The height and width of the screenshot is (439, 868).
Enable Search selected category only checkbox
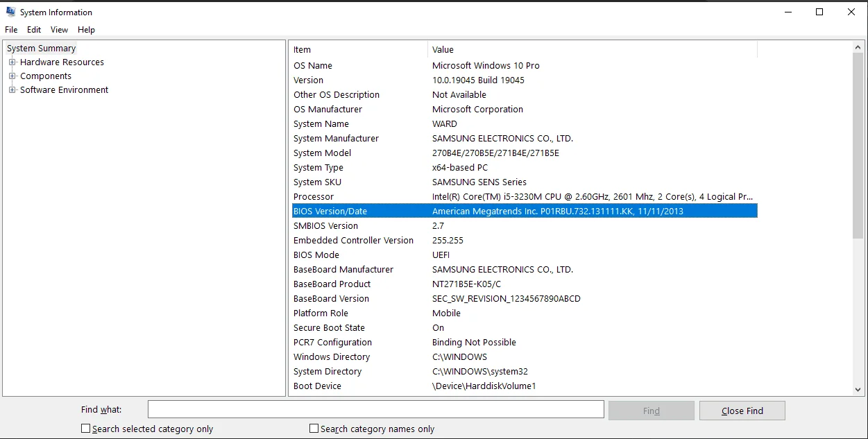[86, 429]
